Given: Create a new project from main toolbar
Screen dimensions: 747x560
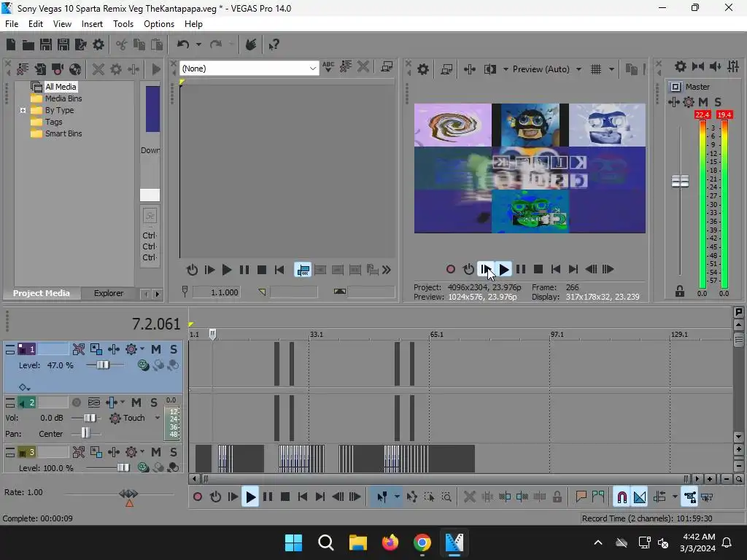Looking at the screenshot, I should (11, 44).
